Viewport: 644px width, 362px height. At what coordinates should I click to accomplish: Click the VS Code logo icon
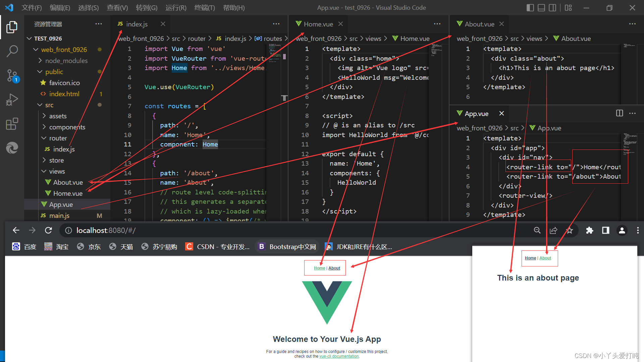(9, 7)
